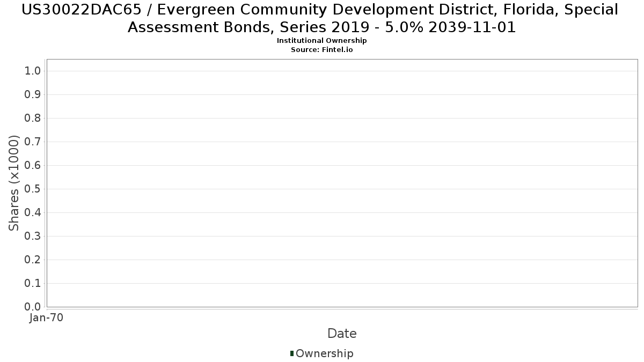
Task: Click the Shares (x1000) y-axis title
Action: [14, 183]
